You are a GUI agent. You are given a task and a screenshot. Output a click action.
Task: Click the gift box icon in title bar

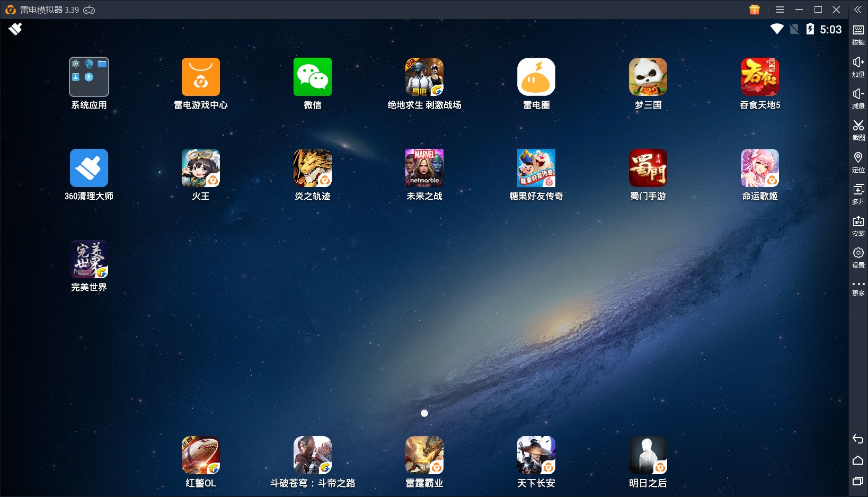tap(755, 10)
